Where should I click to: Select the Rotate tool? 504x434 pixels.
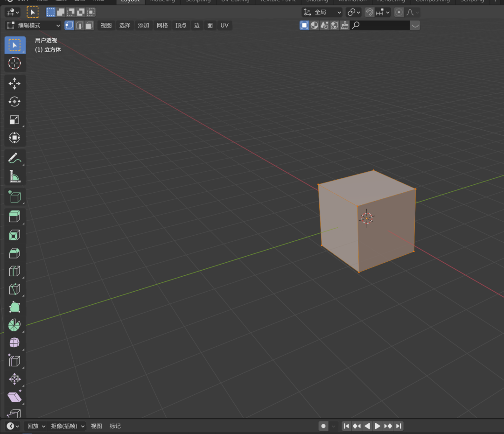coord(14,102)
